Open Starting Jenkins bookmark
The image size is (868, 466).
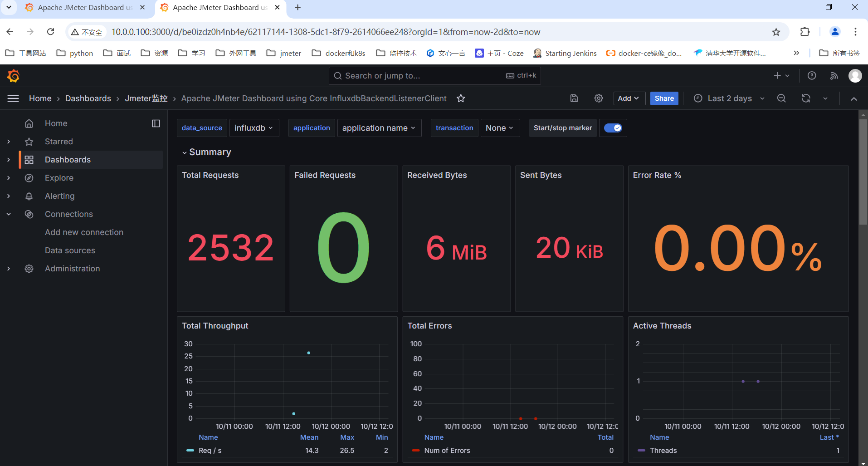[x=565, y=53]
